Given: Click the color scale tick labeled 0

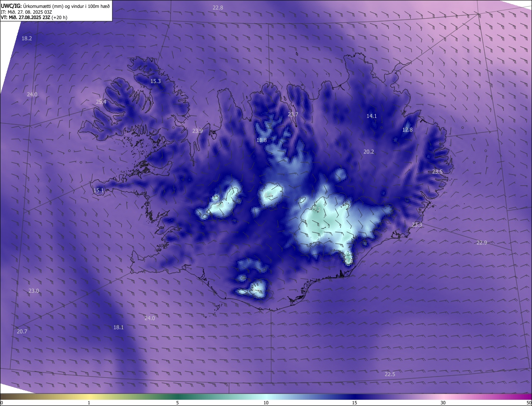Looking at the screenshot, I should pyautogui.click(x=2, y=403).
